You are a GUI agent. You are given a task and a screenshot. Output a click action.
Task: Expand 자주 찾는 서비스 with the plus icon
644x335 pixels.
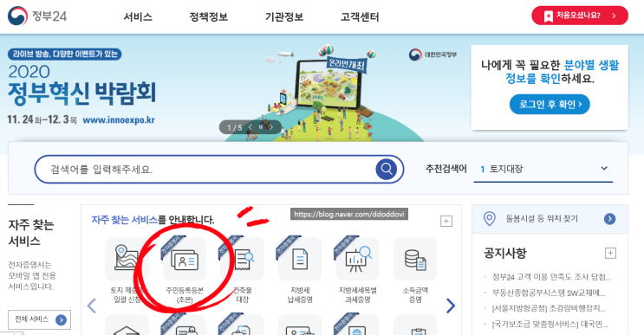[x=446, y=221]
